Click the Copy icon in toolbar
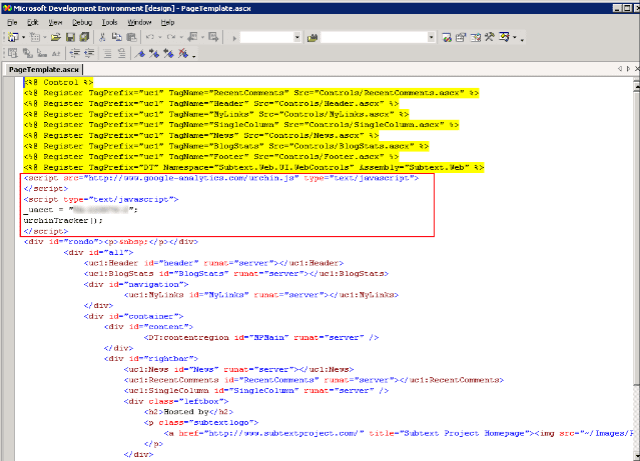Viewport: 640px width, 461px height. [117, 38]
